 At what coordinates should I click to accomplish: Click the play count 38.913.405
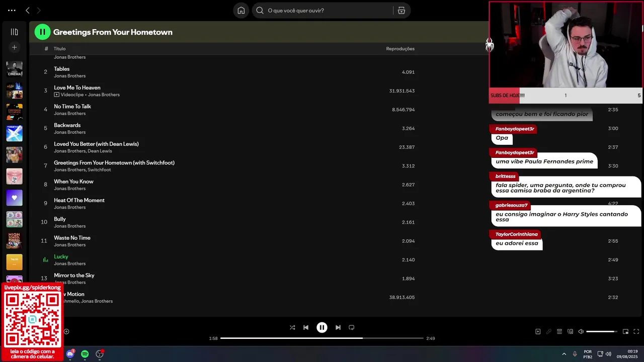[x=401, y=297]
